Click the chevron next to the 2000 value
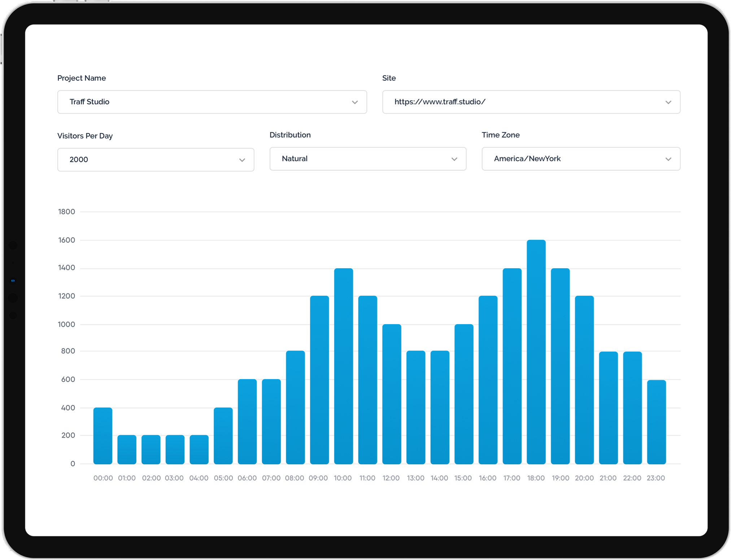 (x=242, y=160)
